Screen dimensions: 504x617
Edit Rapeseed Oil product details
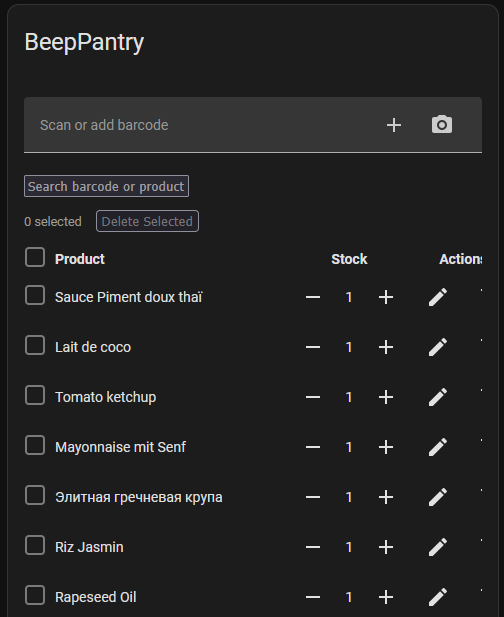coord(438,597)
